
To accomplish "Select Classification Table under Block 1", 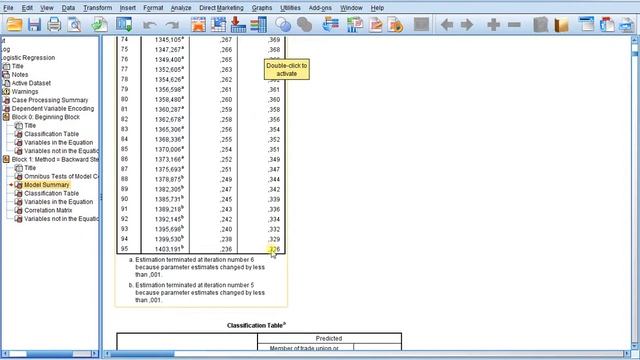I will (51, 193).
